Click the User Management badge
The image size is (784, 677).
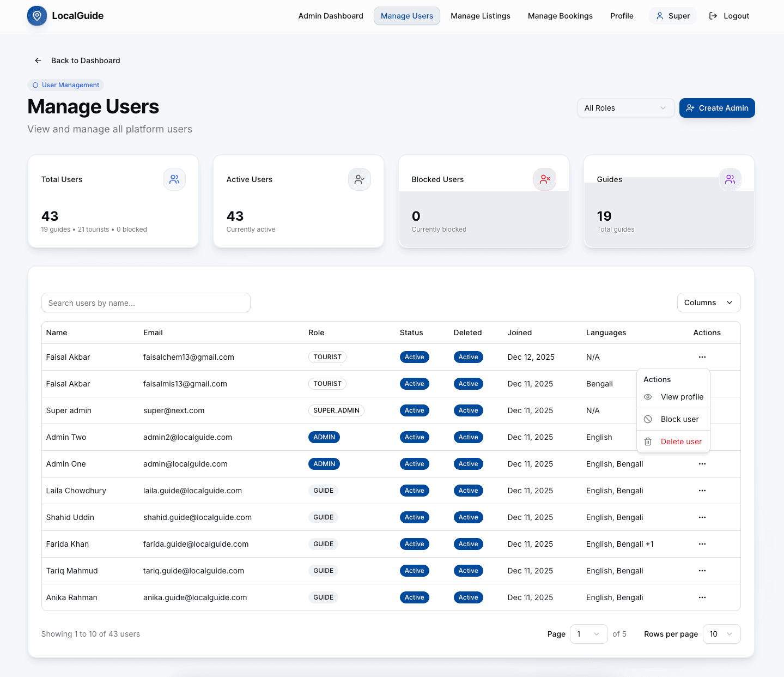coord(65,85)
